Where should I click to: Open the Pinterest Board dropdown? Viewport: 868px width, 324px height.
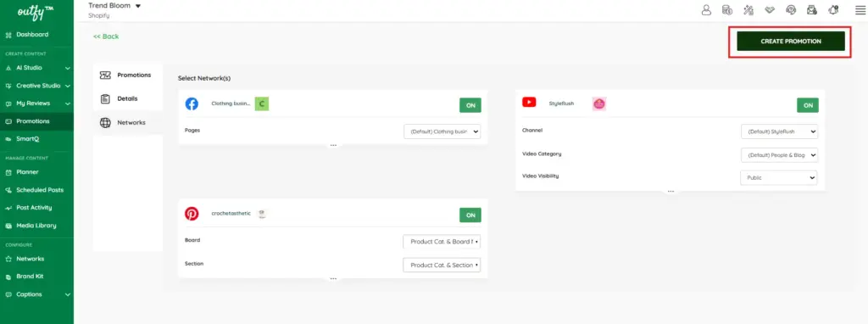pos(442,242)
